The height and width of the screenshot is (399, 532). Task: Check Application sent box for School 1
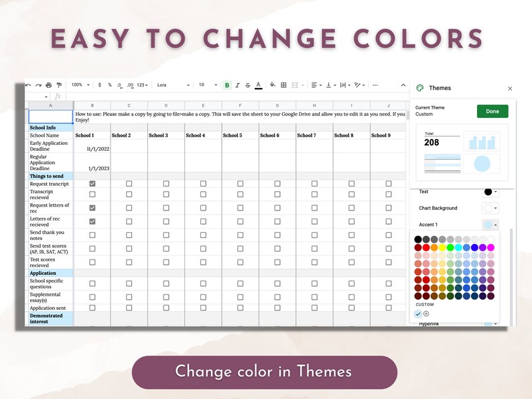click(x=92, y=308)
